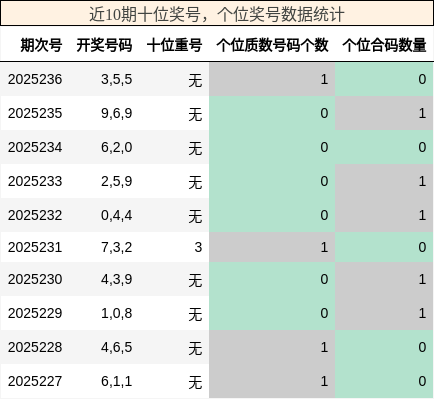This screenshot has width=434, height=399.
Task: Click issue number 2025235
Action: click(35, 113)
